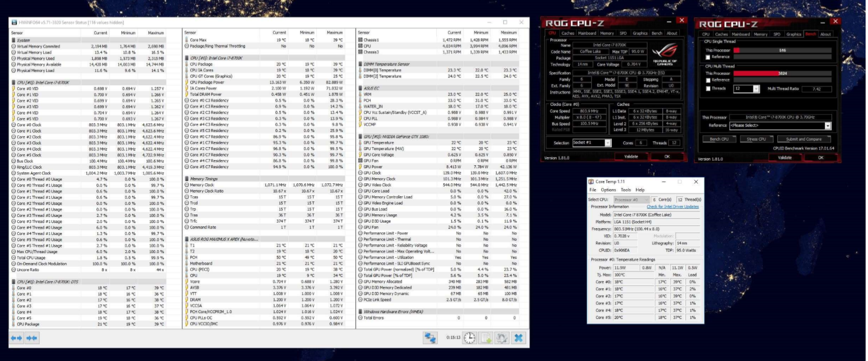Open About tab in the CPU-Z benchmark window

click(x=826, y=34)
